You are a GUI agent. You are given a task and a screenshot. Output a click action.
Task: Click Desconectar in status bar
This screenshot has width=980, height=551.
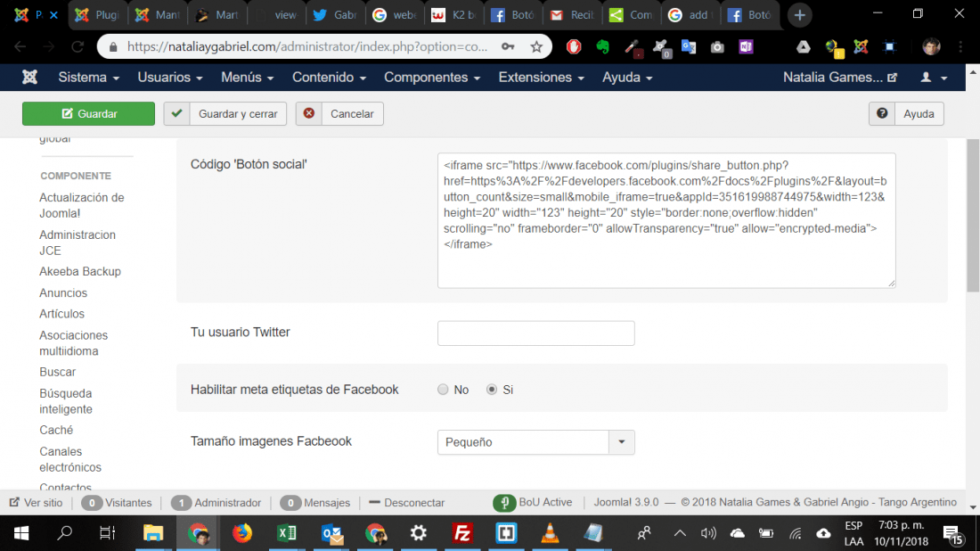coord(407,503)
